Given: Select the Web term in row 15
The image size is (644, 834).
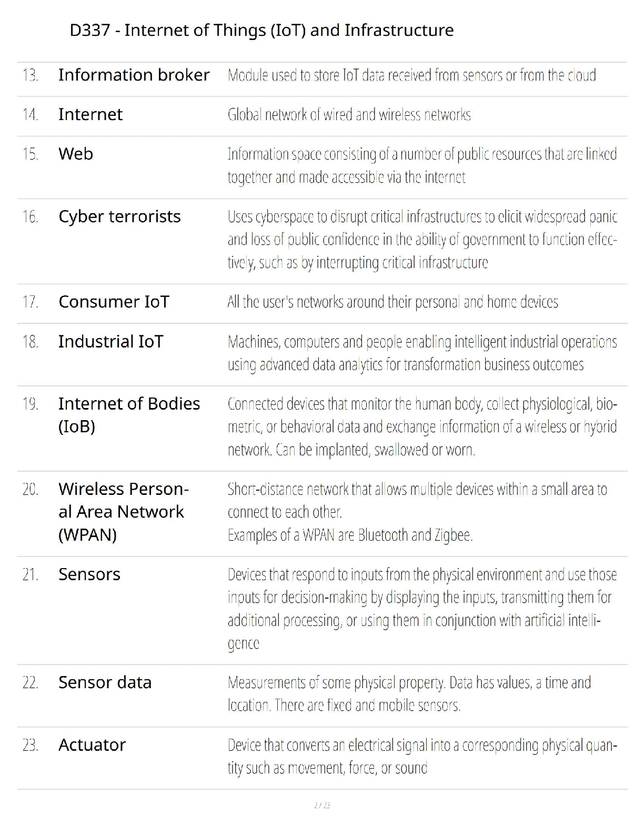Looking at the screenshot, I should coord(76,154).
